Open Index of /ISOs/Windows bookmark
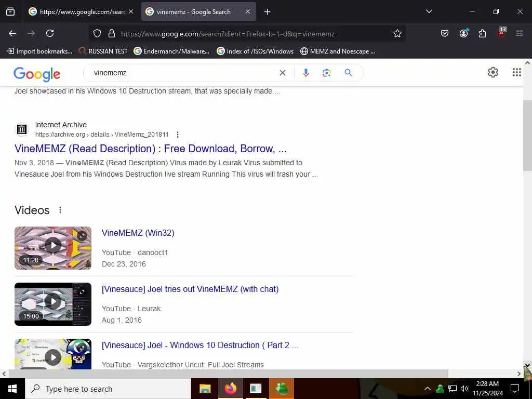 pos(255,51)
